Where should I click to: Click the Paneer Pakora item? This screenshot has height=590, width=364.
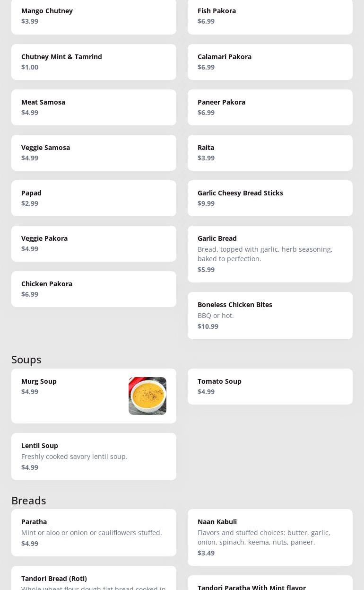click(270, 107)
